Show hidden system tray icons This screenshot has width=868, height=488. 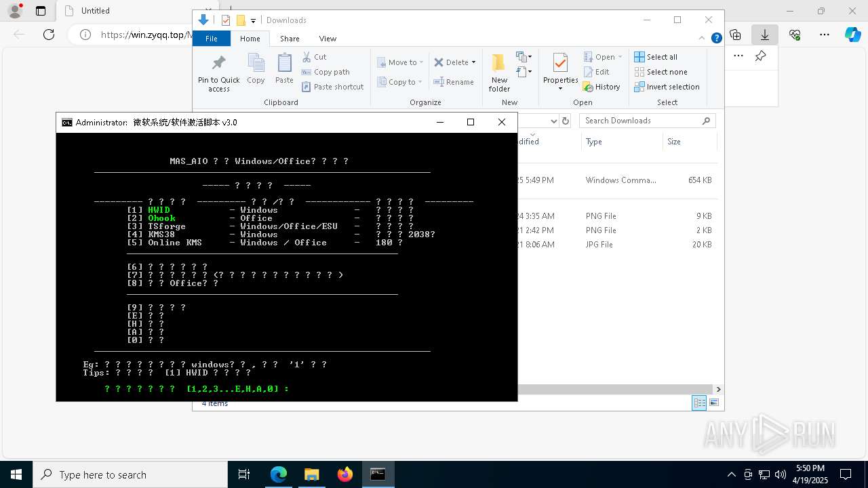click(x=731, y=474)
